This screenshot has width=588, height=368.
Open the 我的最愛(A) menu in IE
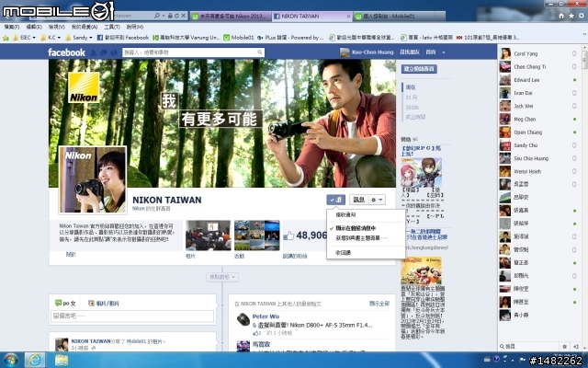(x=85, y=27)
